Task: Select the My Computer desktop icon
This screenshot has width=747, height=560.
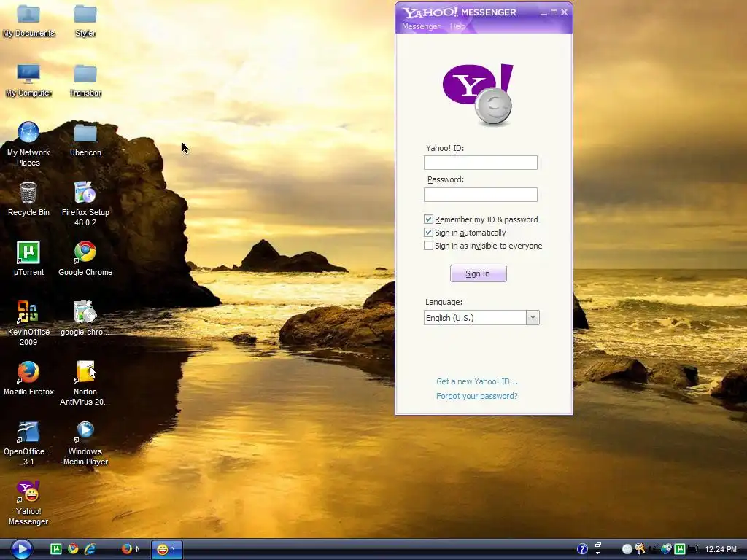Action: point(28,80)
